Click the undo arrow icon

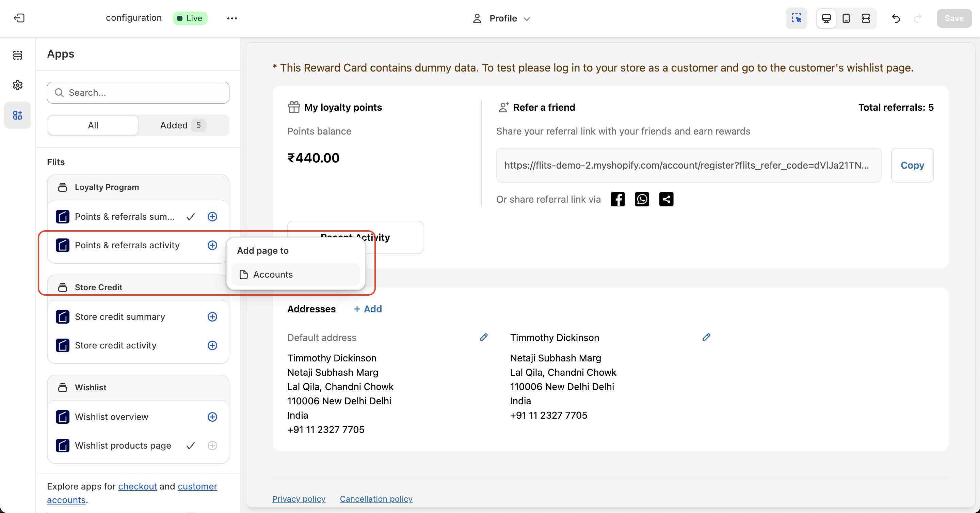pyautogui.click(x=896, y=18)
